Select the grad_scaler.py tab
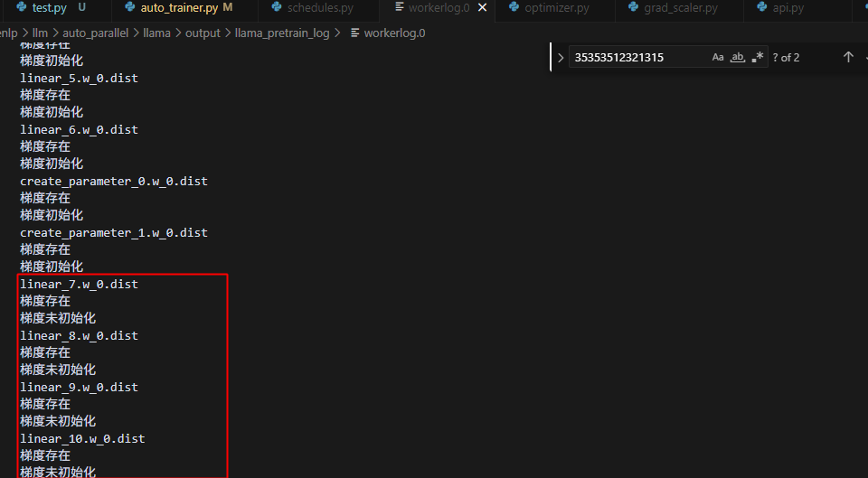The image size is (868, 478). click(x=680, y=8)
